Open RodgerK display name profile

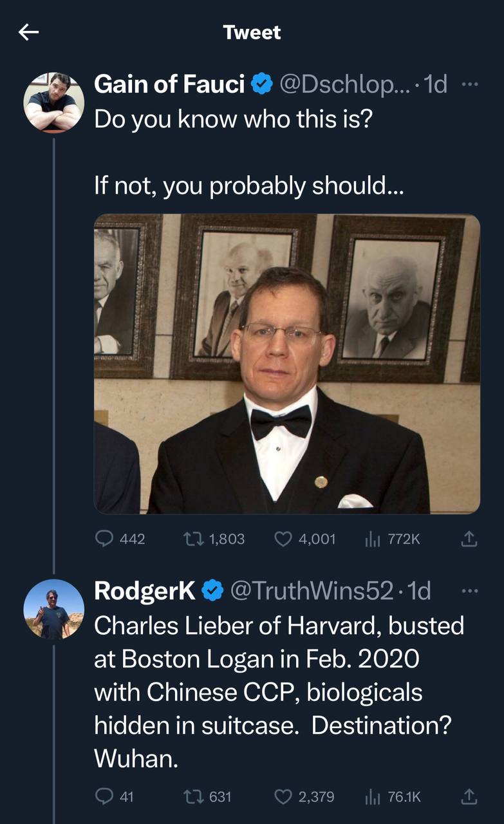pyautogui.click(x=145, y=590)
